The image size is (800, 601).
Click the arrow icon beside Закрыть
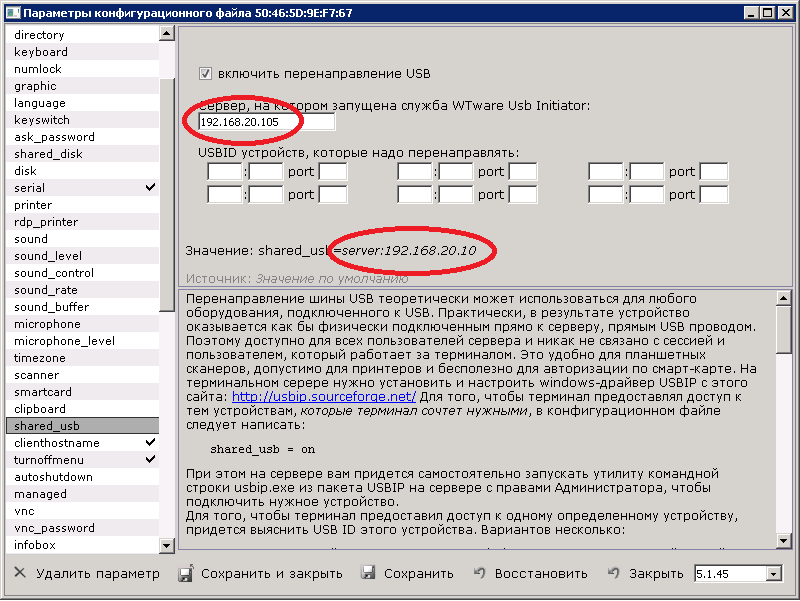click(x=614, y=574)
